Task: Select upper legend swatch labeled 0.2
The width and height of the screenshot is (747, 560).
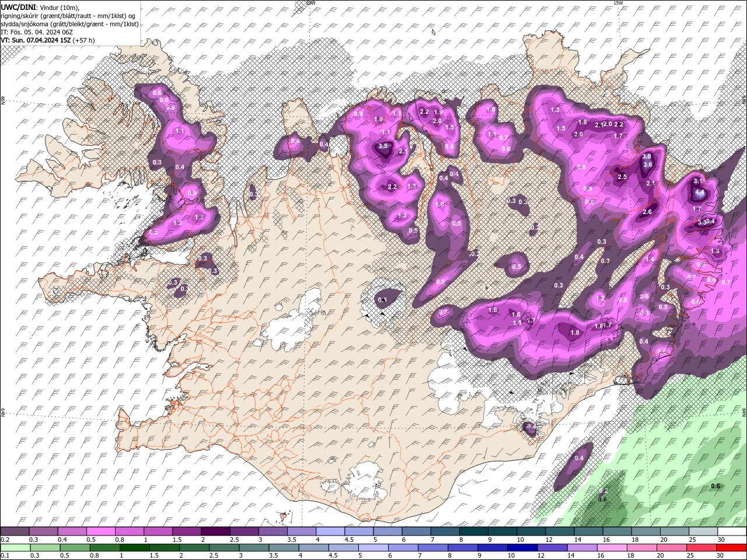Action: coord(15,531)
